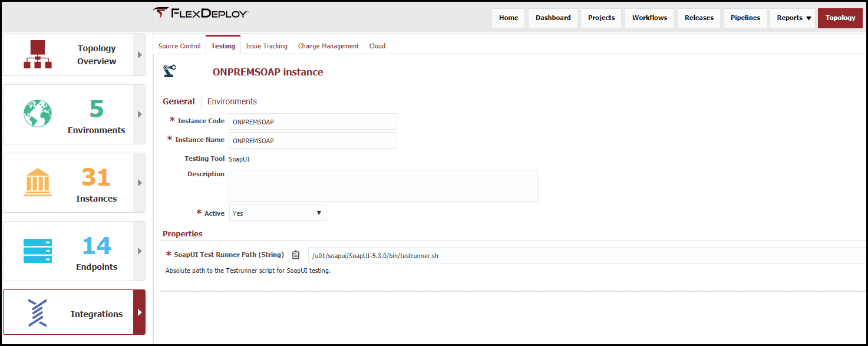Go to the Home menu
The width and height of the screenshot is (868, 346).
pos(509,18)
